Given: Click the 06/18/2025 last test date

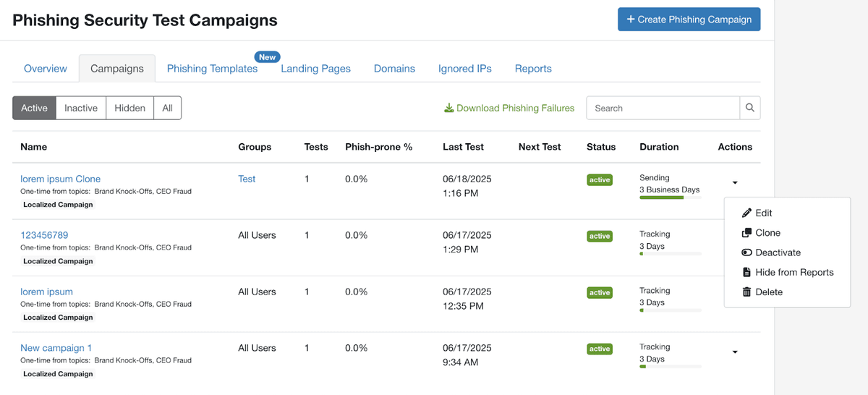Looking at the screenshot, I should [x=467, y=179].
